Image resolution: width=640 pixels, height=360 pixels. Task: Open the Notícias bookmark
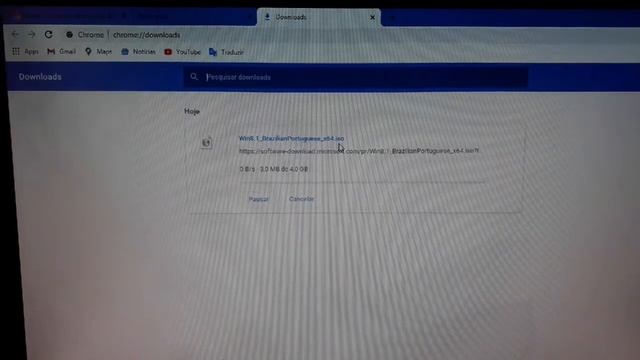tap(138, 51)
